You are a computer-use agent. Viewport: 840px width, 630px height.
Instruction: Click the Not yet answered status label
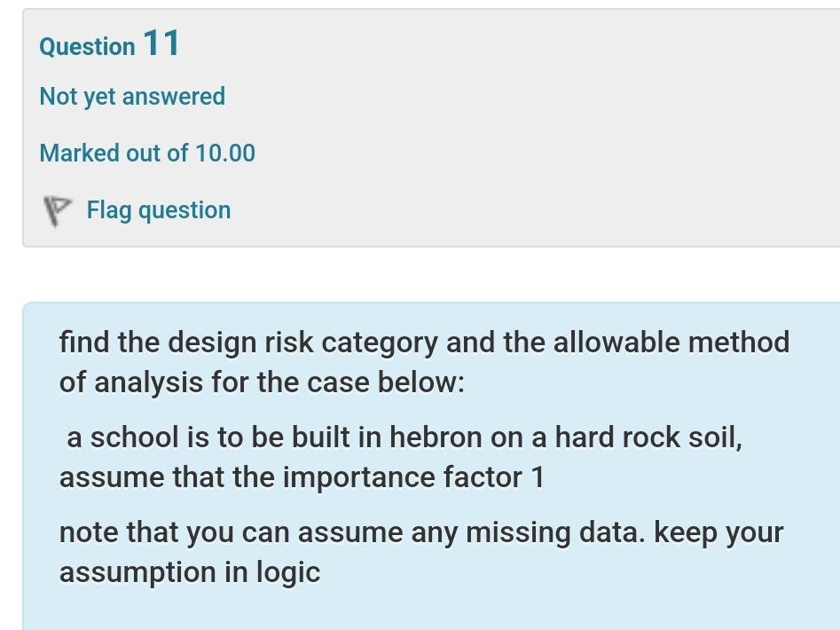pyautogui.click(x=131, y=96)
